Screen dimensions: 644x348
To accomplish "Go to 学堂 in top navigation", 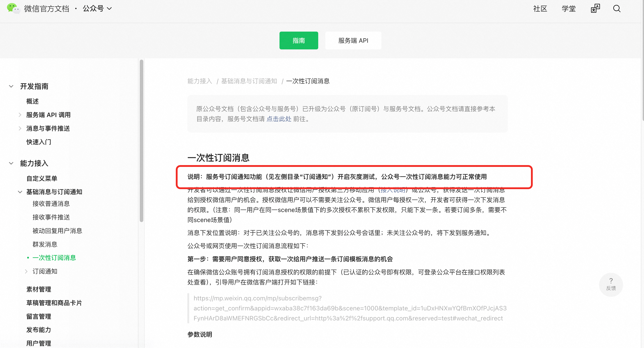I will (x=569, y=9).
